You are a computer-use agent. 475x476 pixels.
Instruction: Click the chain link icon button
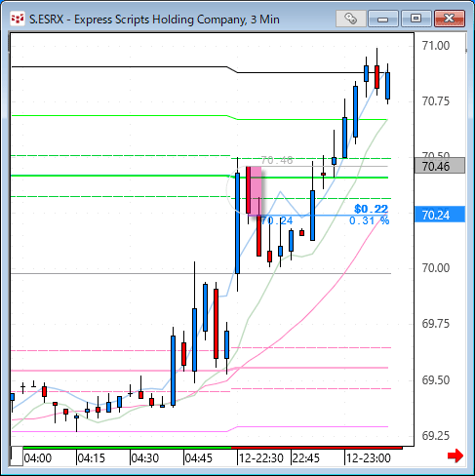(350, 19)
